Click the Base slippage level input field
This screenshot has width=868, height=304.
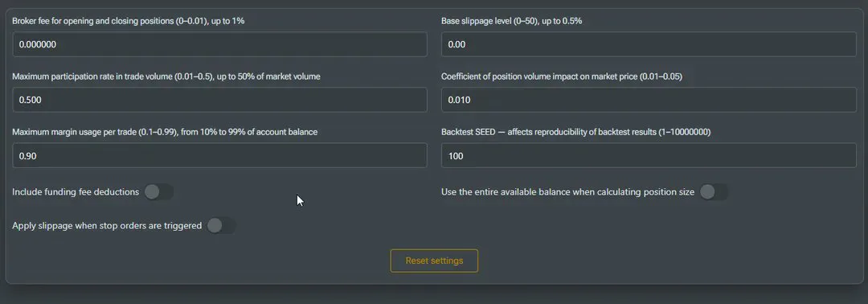click(x=649, y=44)
